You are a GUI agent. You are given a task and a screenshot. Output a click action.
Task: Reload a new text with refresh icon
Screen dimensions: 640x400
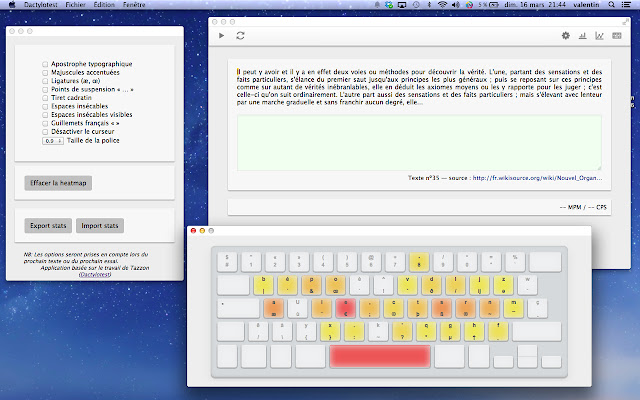240,36
